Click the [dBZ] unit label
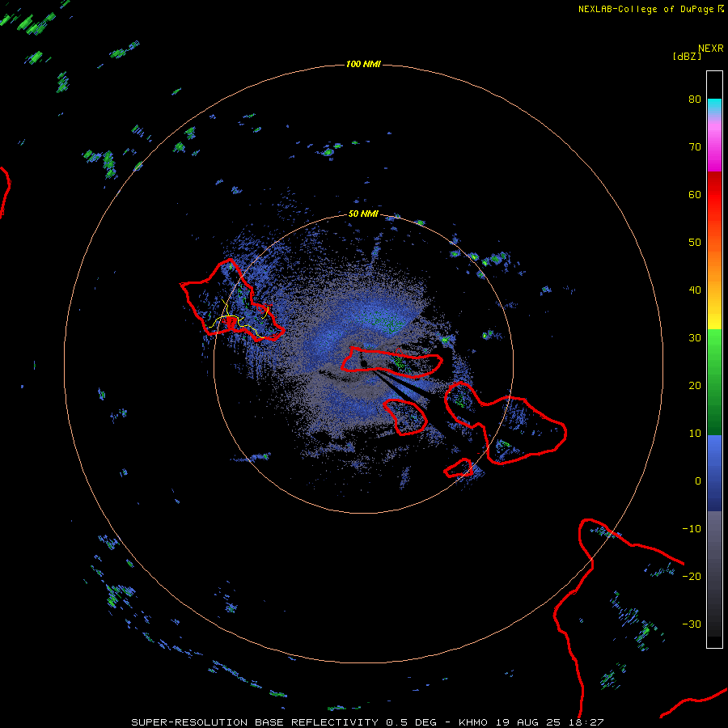728x728 pixels. point(687,57)
